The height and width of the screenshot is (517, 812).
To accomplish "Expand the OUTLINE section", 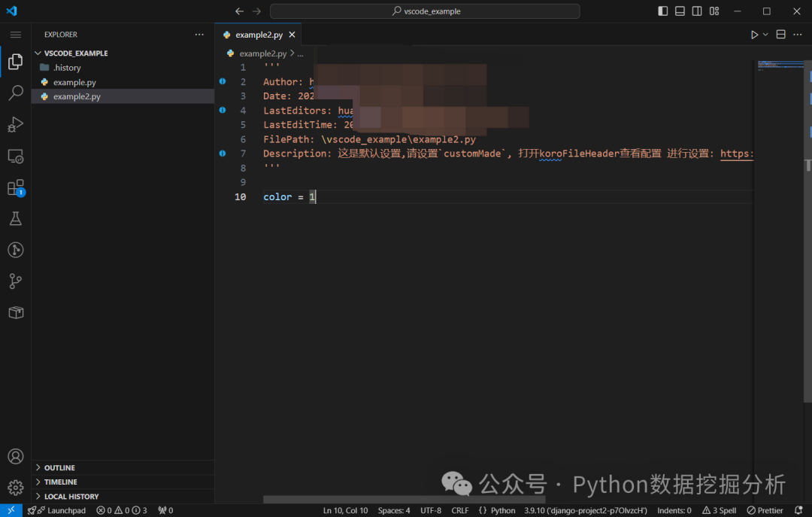I will pyautogui.click(x=123, y=468).
